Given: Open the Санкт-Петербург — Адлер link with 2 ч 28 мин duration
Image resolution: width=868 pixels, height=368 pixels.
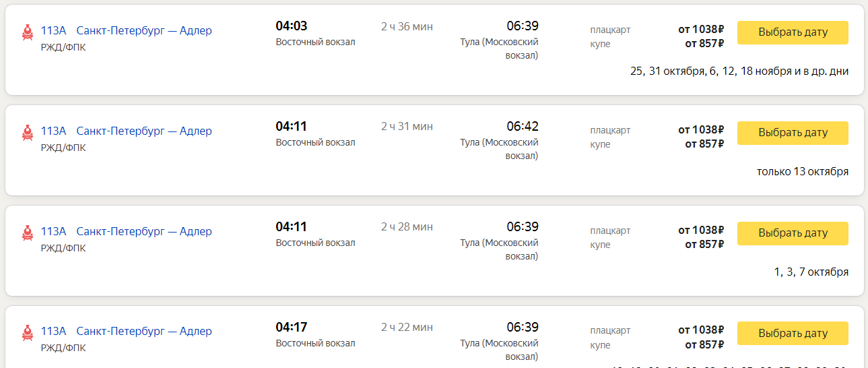Looking at the screenshot, I should (x=144, y=231).
